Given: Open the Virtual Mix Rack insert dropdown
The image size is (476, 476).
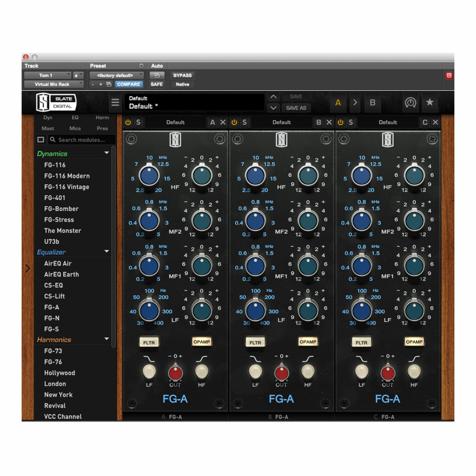Looking at the screenshot, I should pos(54,84).
